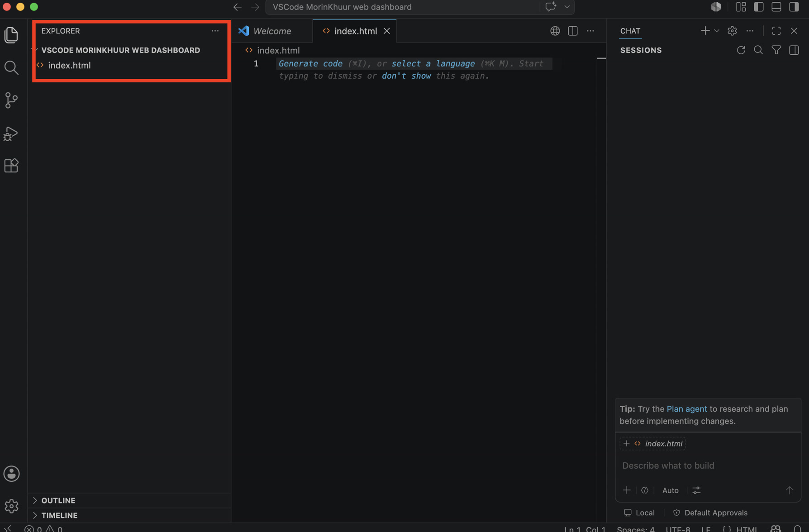Open the Auto model picker

point(670,490)
